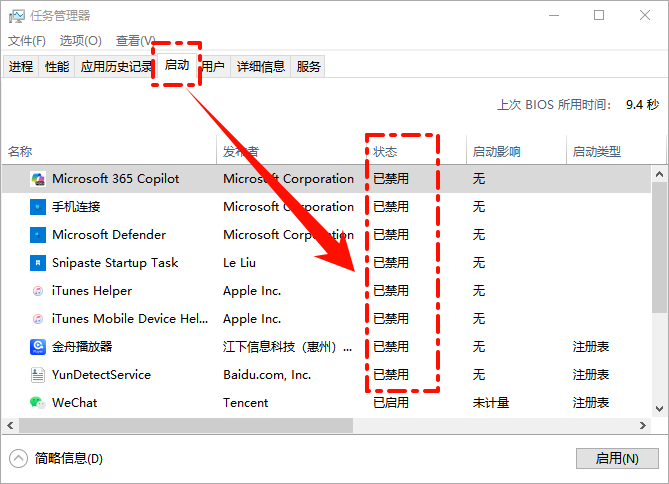
Task: Select the iTunes Mobile Device Helper row
Action: [130, 319]
